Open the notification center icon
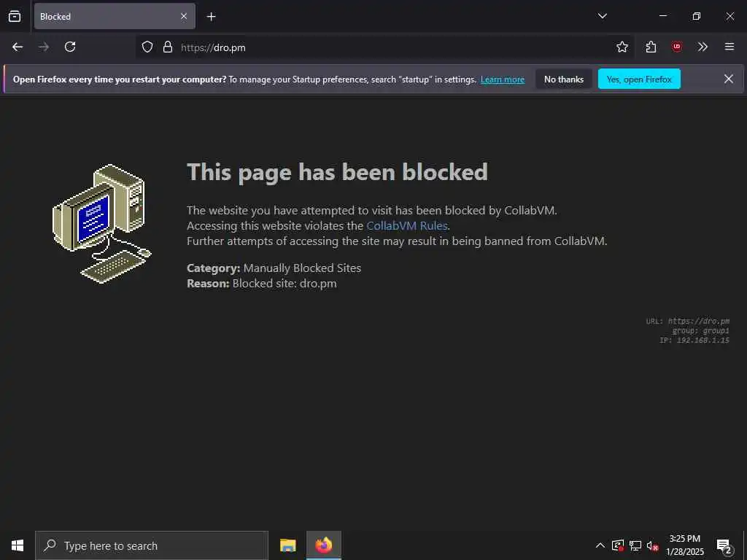This screenshot has width=747, height=560. [x=724, y=545]
